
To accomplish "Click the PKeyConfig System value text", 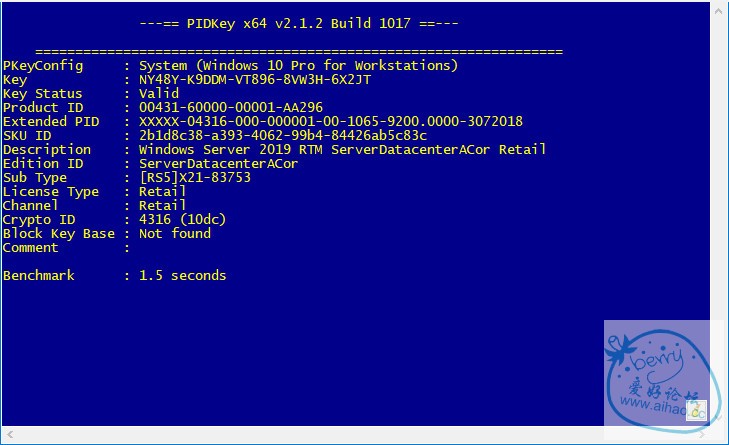I will (299, 66).
